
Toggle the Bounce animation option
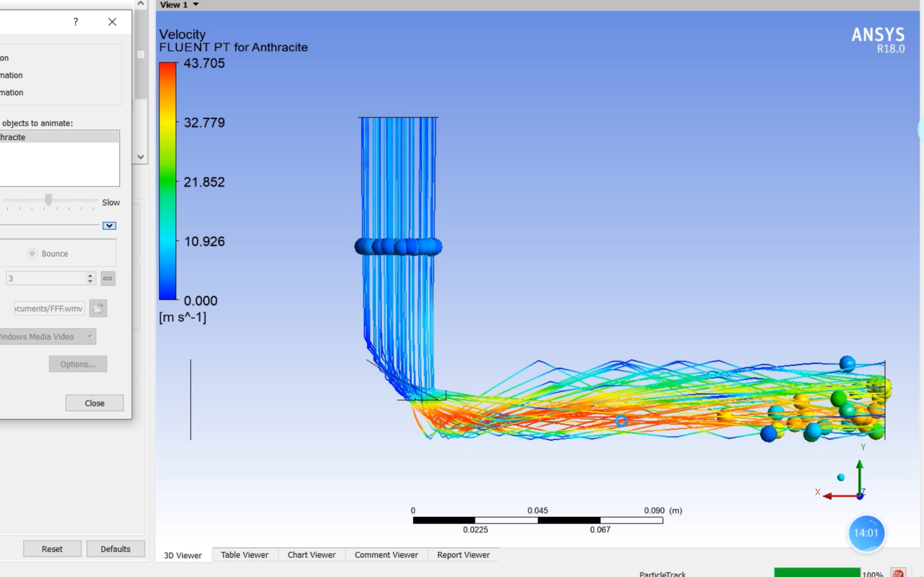tap(32, 253)
